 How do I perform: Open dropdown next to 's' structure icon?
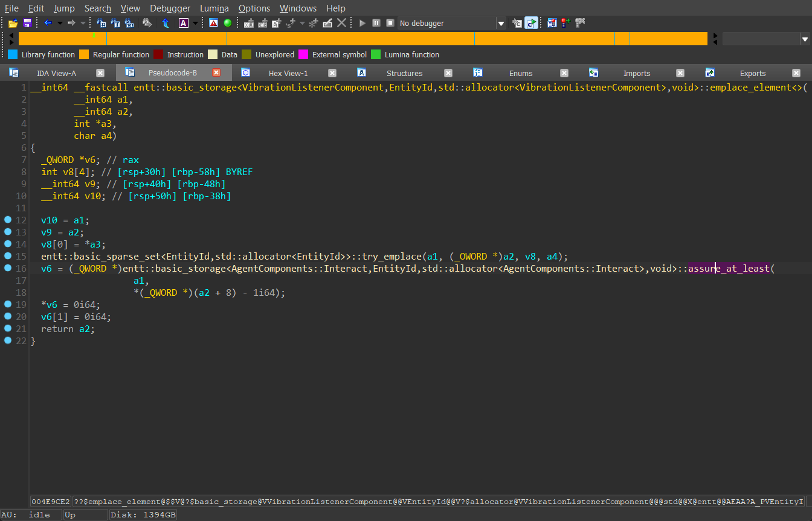coord(301,23)
